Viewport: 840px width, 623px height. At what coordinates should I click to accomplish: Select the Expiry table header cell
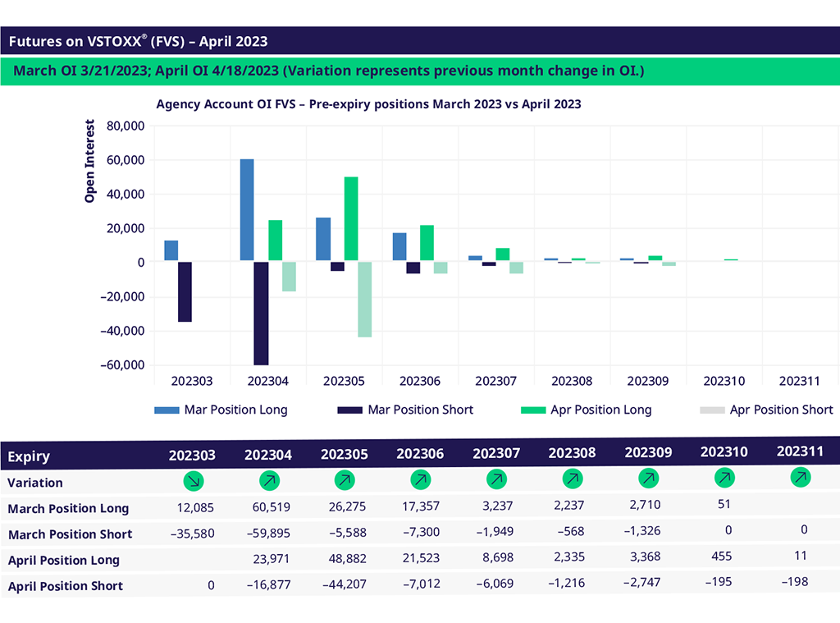pos(30,456)
